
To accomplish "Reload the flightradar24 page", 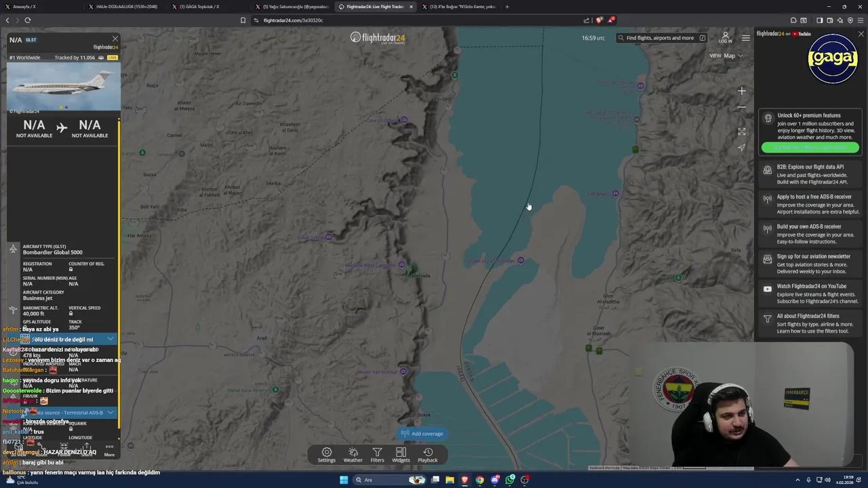I will [x=28, y=20].
